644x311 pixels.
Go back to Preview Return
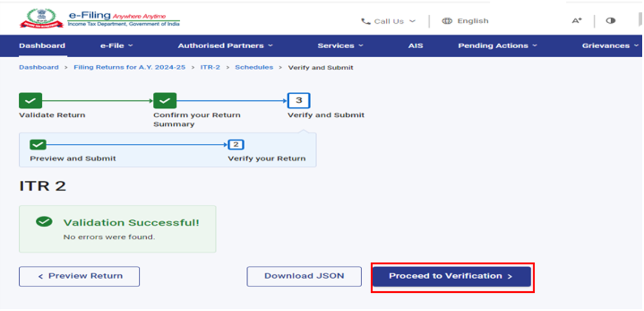click(79, 276)
